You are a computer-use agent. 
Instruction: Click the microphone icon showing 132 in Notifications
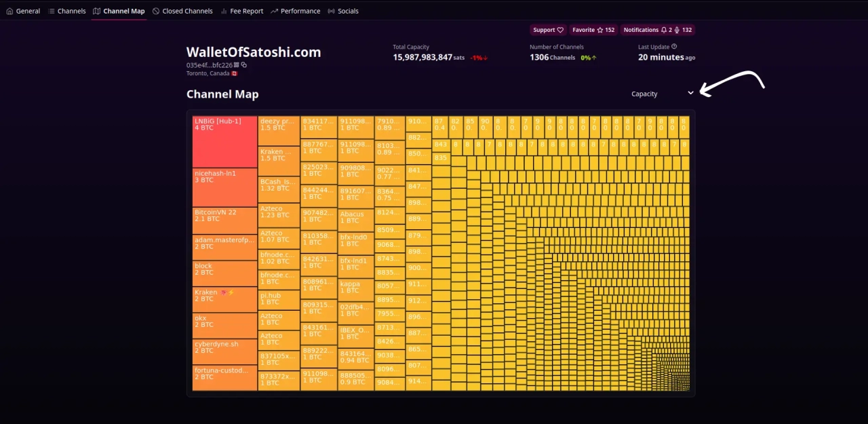click(x=677, y=30)
